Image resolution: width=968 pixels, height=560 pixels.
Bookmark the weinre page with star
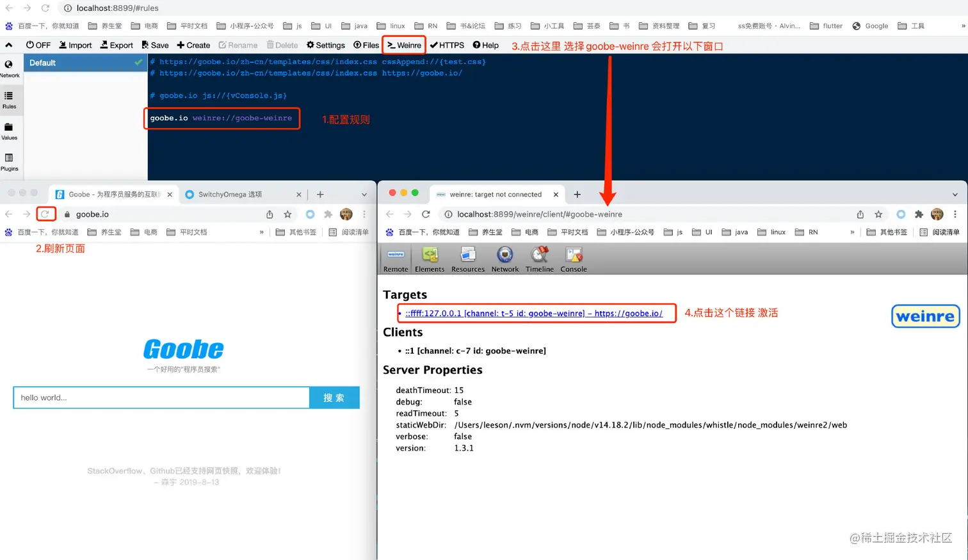878,214
